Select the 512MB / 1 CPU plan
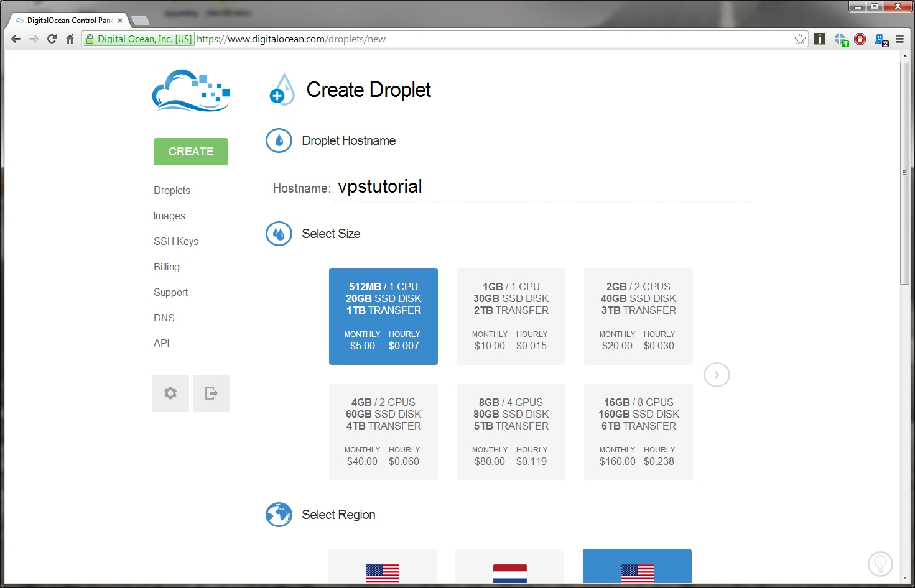The height and width of the screenshot is (588, 915). [x=383, y=316]
